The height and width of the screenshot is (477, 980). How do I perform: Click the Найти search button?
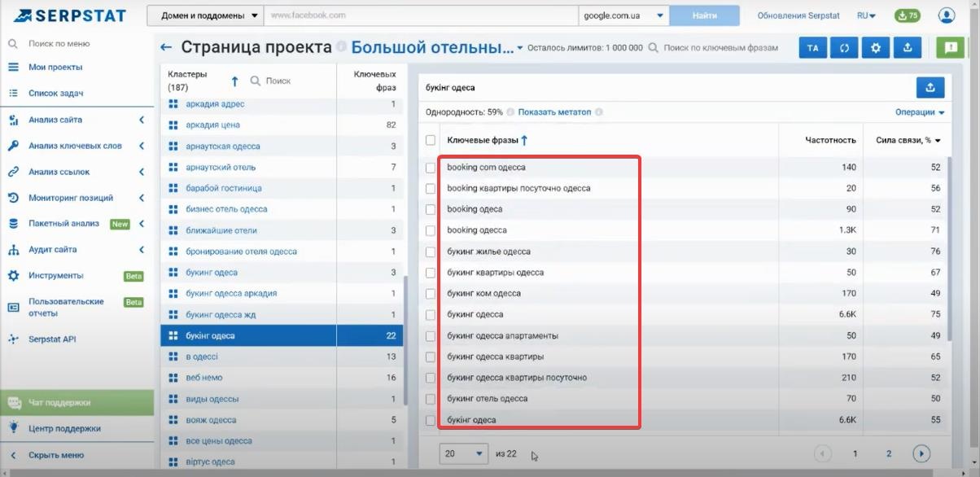click(x=705, y=15)
